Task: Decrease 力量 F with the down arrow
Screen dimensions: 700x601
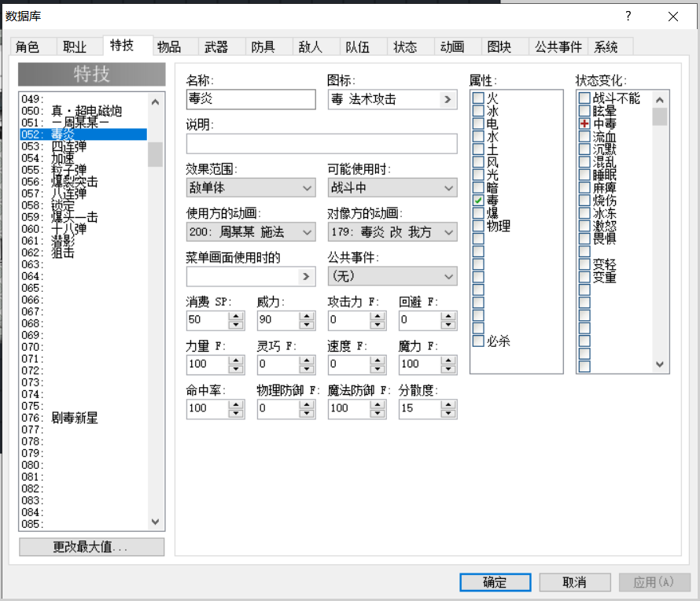Action: tap(236, 369)
